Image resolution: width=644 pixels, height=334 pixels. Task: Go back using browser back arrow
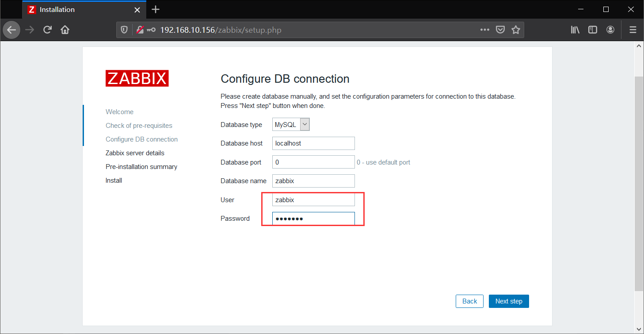pos(11,30)
